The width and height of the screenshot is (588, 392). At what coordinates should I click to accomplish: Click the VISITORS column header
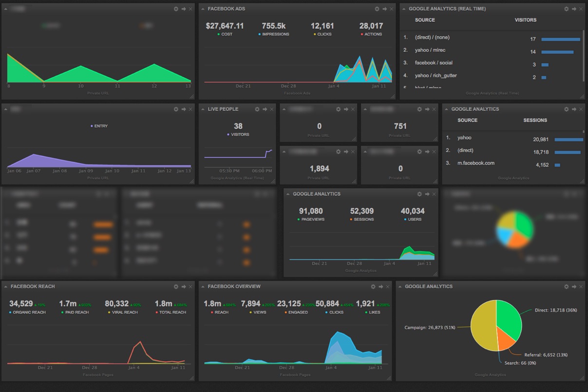[x=526, y=20]
